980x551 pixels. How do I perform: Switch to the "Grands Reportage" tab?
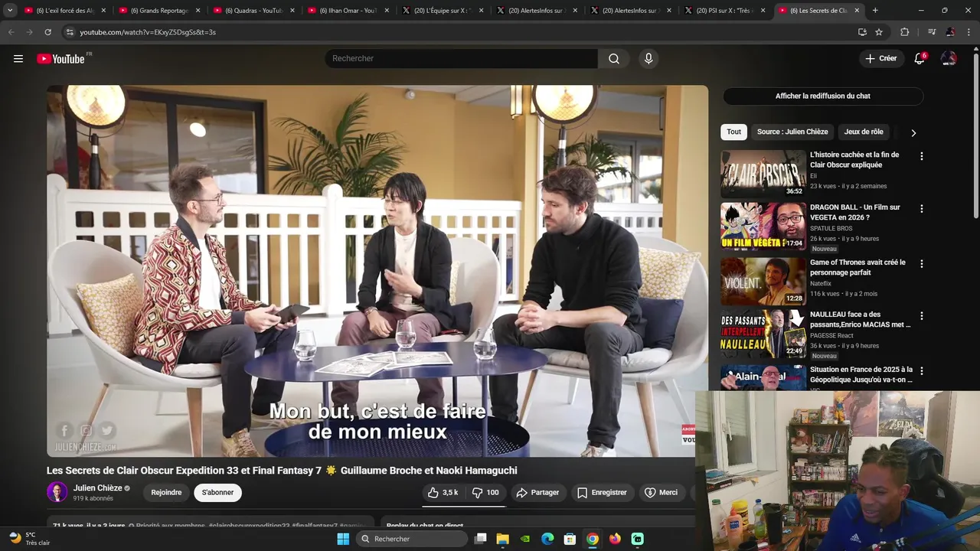[x=158, y=11]
